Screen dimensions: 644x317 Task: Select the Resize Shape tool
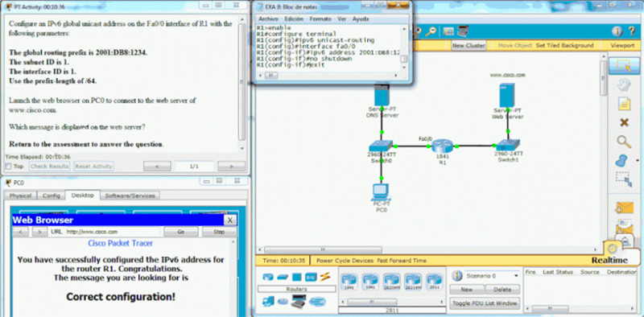[x=624, y=179]
